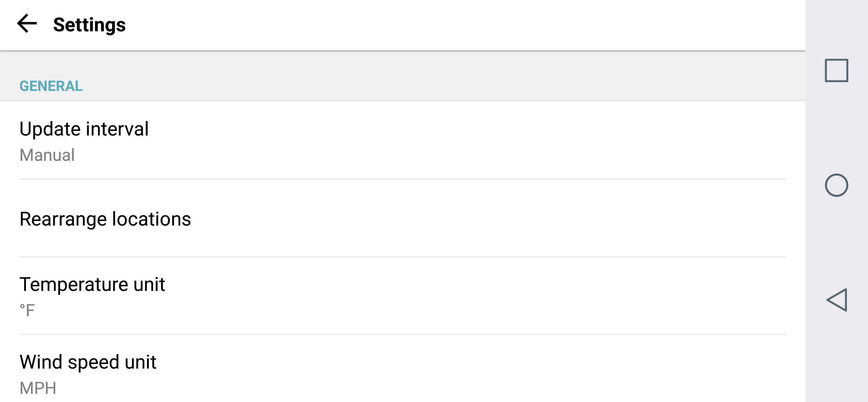Image resolution: width=868 pixels, height=402 pixels.
Task: Click blank toolbar area right of Settings
Action: (x=438, y=25)
